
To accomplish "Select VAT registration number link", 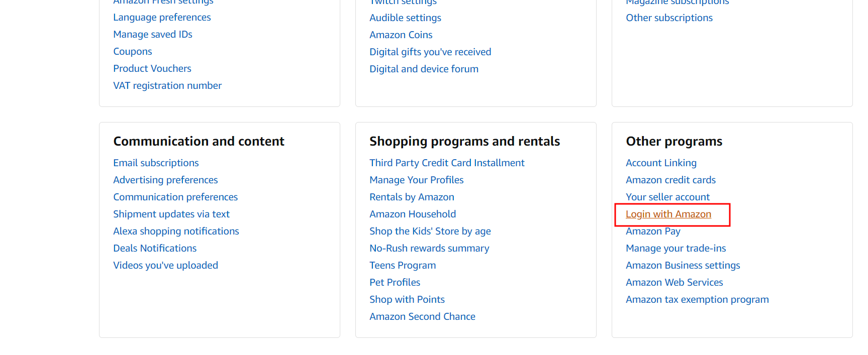I will coord(167,86).
